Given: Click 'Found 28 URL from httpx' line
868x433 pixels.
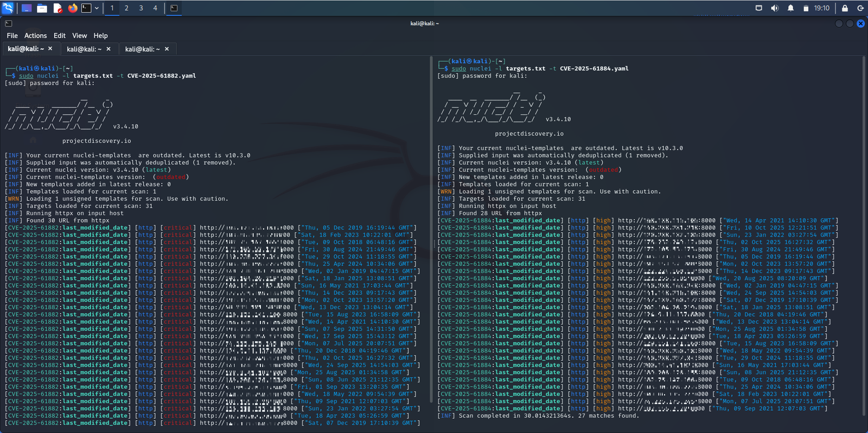Looking at the screenshot, I should tap(489, 213).
